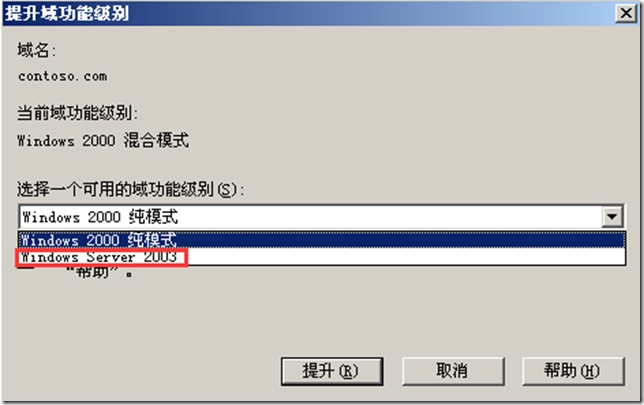The image size is (644, 405).
Task: Click blank space right of Windows Server 2003 entry
Action: [x=405, y=257]
